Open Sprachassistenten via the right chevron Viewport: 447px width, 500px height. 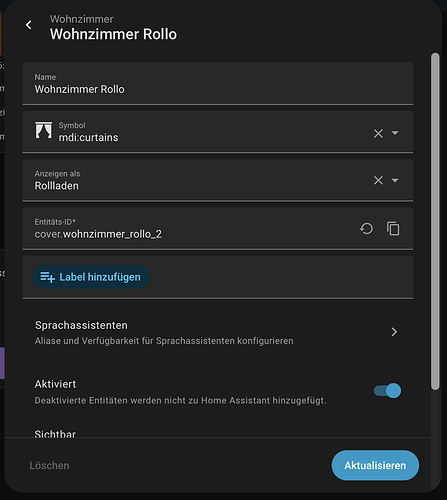[394, 332]
